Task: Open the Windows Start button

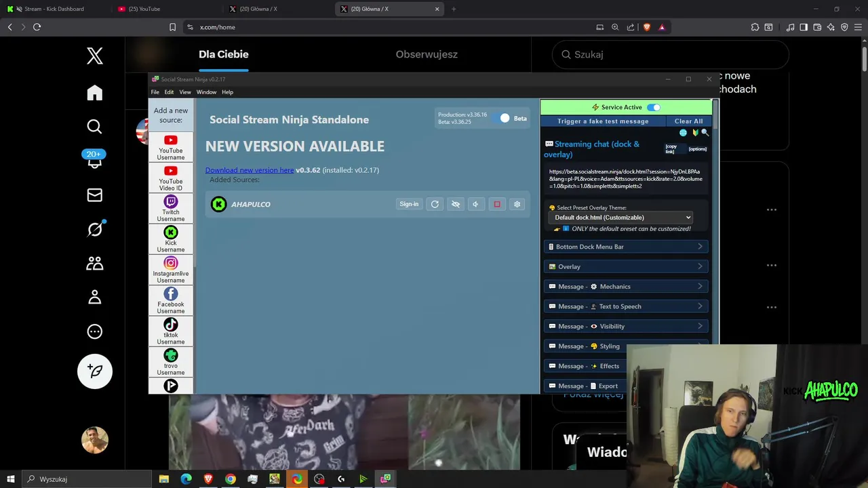Action: [x=10, y=479]
